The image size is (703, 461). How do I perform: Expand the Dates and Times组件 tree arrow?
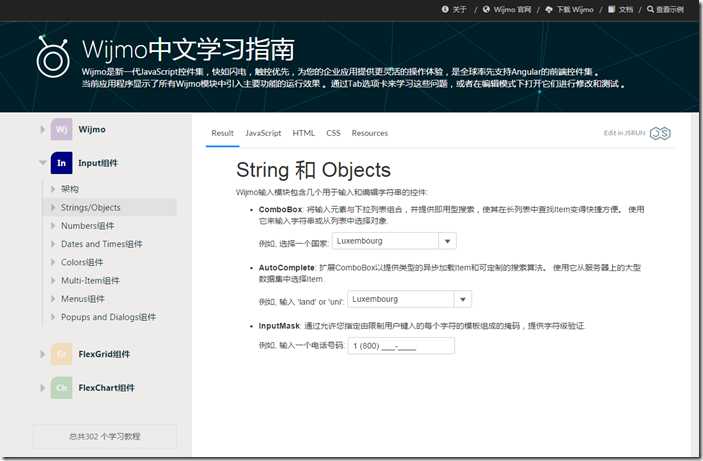point(52,244)
